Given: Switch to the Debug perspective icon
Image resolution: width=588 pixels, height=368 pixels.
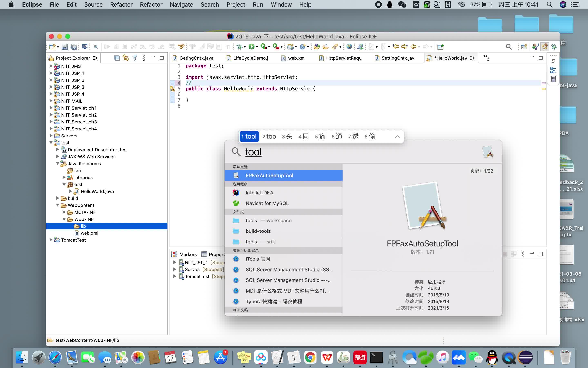Looking at the screenshot, I should [x=554, y=47].
